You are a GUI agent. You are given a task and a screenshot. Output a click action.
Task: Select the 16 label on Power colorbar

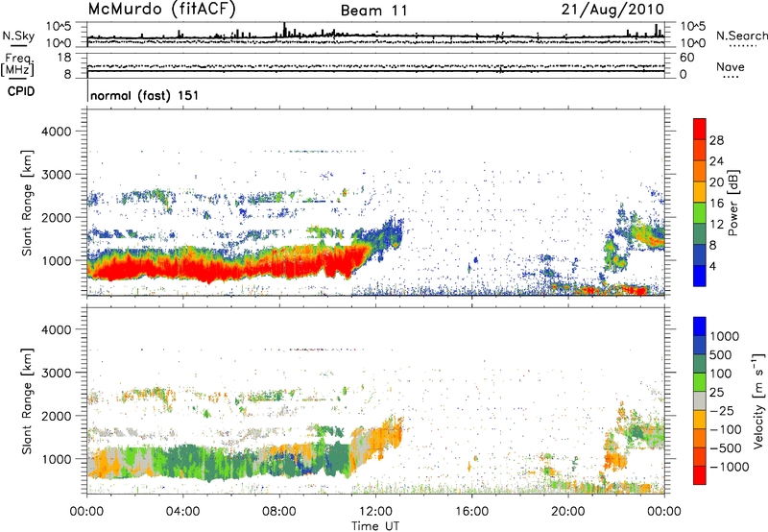pos(716,204)
